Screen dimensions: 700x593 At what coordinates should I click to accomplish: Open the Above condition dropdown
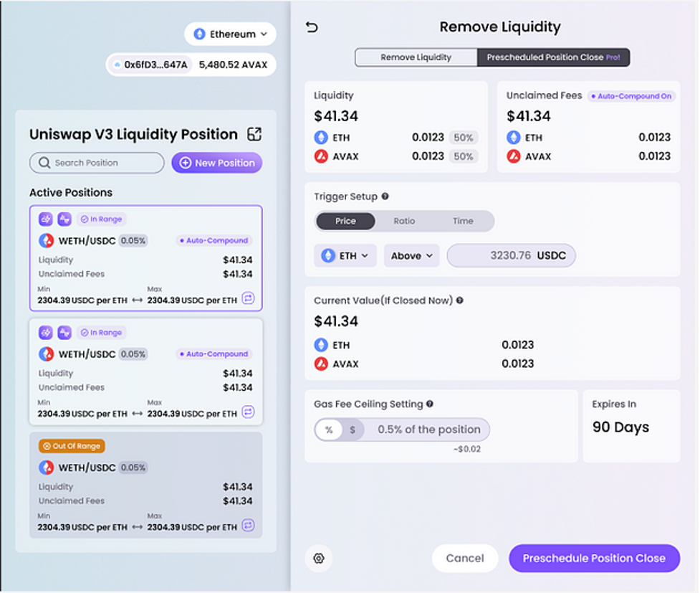411,255
